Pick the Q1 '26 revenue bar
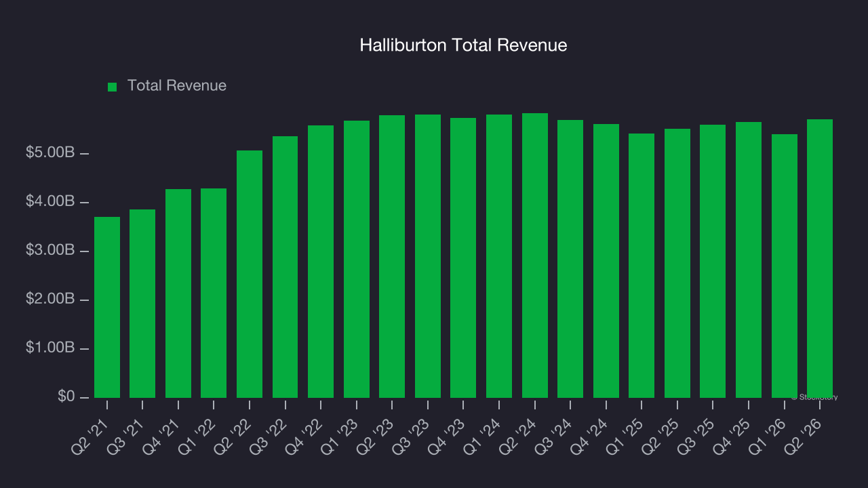The width and height of the screenshot is (868, 488). pyautogui.click(x=785, y=266)
